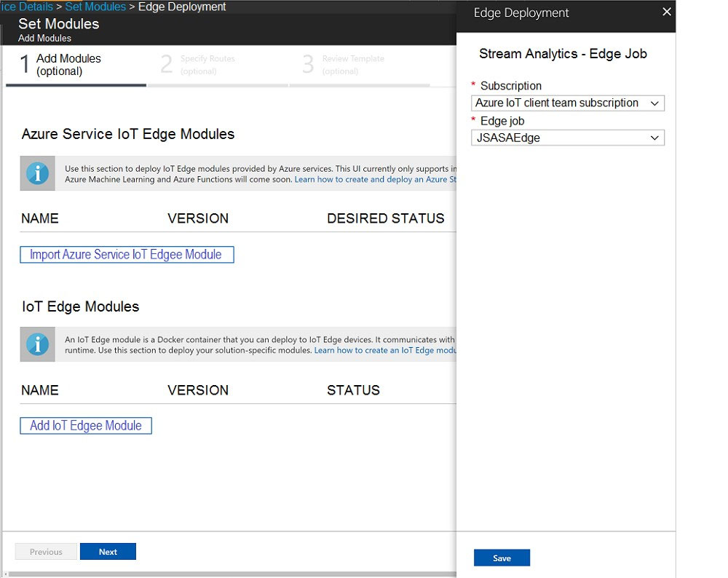Go to the Specify Routes step
This screenshot has height=578, width=728.
pos(218,65)
